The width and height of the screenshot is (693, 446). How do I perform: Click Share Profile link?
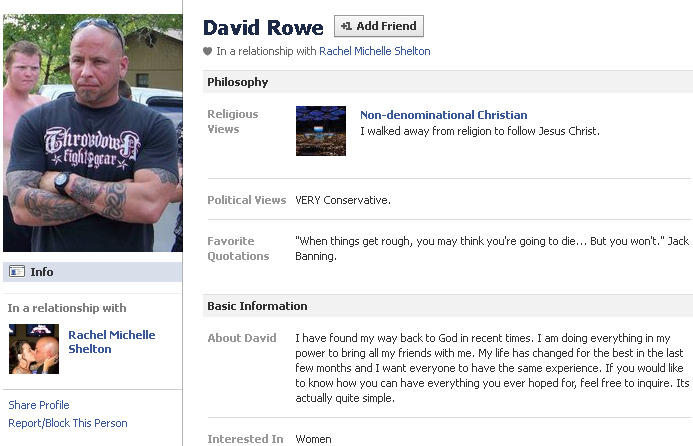tap(39, 405)
